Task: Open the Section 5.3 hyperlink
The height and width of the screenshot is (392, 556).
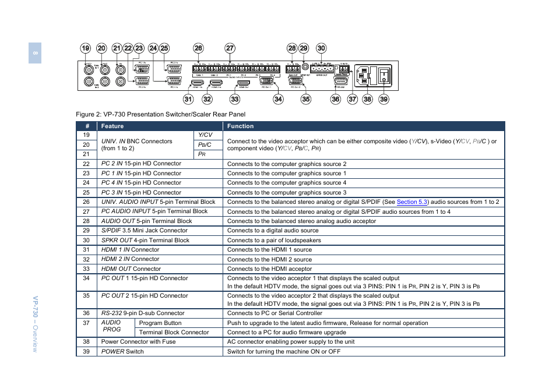Action: (x=411, y=202)
